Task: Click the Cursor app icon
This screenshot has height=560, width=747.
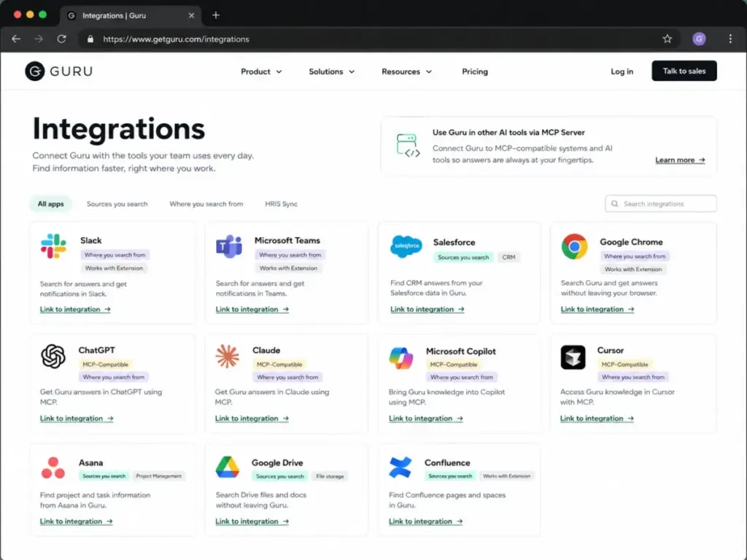Action: pyautogui.click(x=573, y=357)
